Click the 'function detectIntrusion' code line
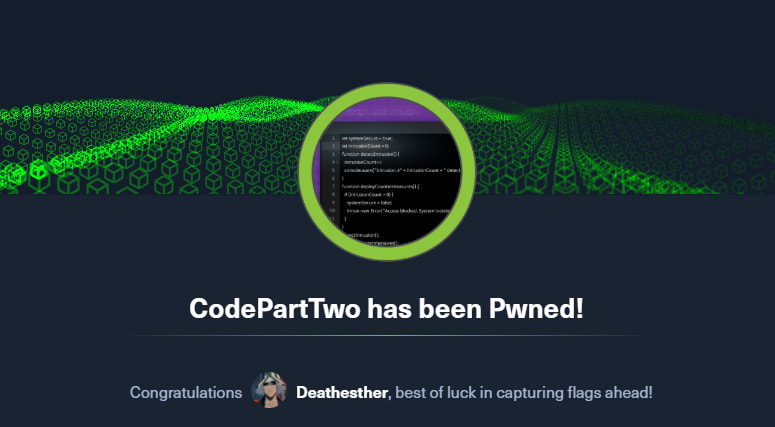The width and height of the screenshot is (775, 427). (371, 154)
